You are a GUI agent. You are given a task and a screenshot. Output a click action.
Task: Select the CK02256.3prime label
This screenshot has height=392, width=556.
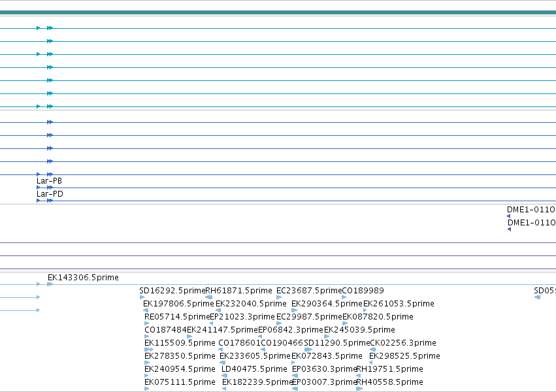(403, 343)
